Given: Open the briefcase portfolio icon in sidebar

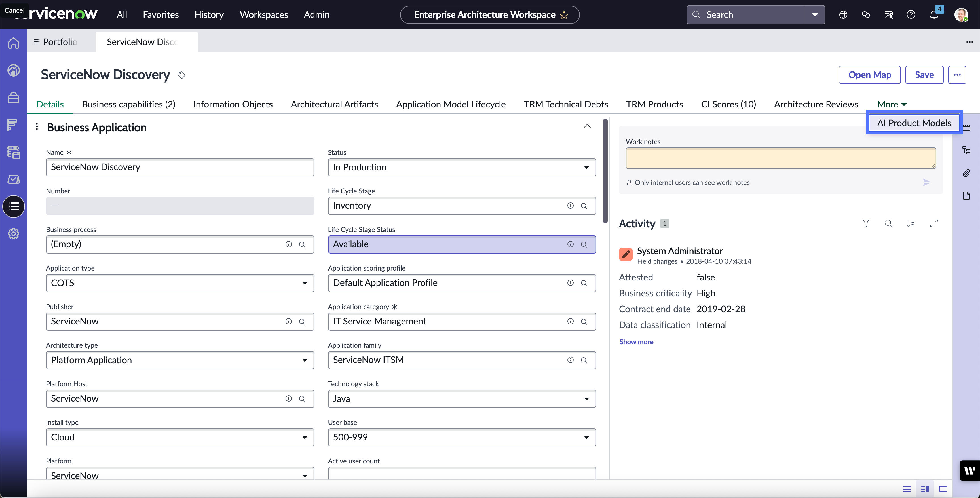Looking at the screenshot, I should pyautogui.click(x=14, y=98).
